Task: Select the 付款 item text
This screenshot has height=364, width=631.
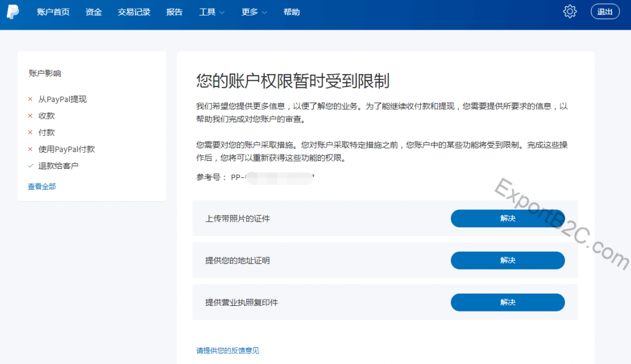Action: tap(46, 132)
